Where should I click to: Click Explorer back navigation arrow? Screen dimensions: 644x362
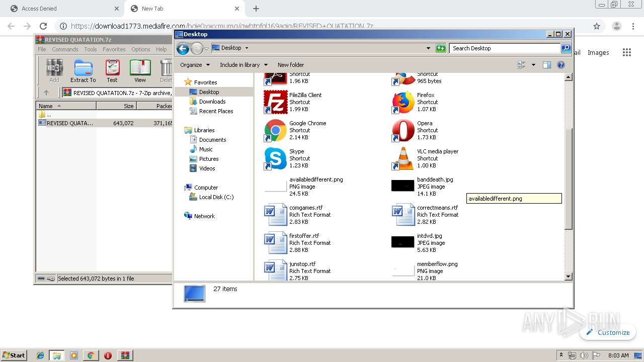click(x=183, y=48)
